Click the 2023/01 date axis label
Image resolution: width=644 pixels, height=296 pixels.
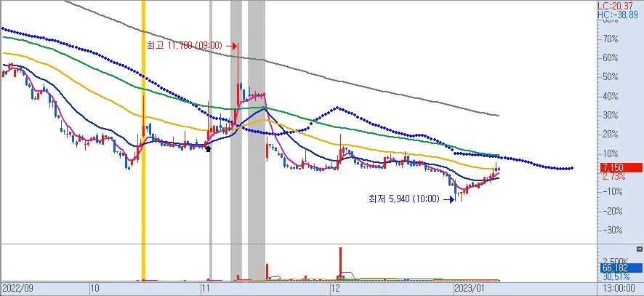[470, 288]
